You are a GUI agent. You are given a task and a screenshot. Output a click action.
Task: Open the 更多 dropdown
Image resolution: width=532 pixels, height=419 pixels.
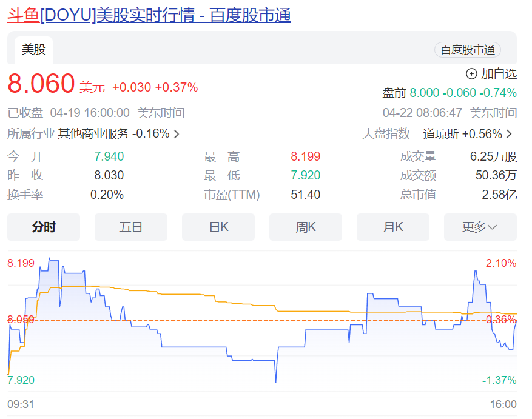480,227
